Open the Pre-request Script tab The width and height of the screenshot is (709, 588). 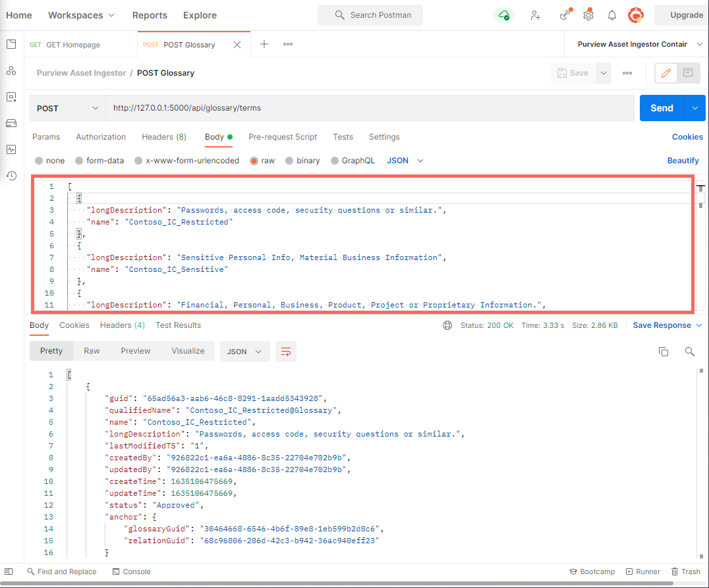283,137
